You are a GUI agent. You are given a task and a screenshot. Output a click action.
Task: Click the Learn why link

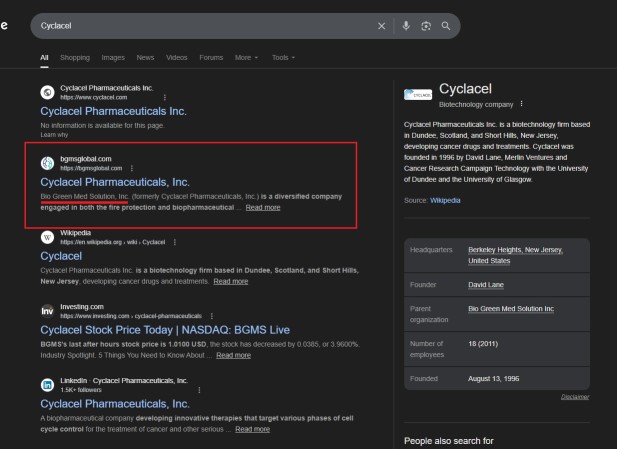point(54,135)
